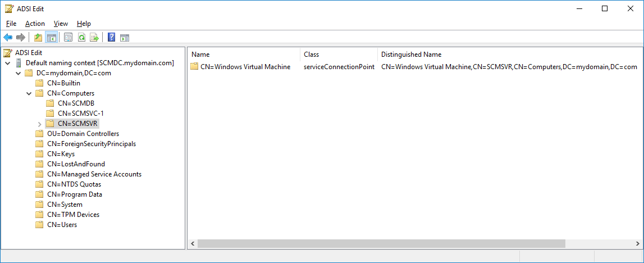Screen dimensions: 644x263
Task: Select Default naming context [SCMDC.mydomain.com]
Action: [100, 63]
